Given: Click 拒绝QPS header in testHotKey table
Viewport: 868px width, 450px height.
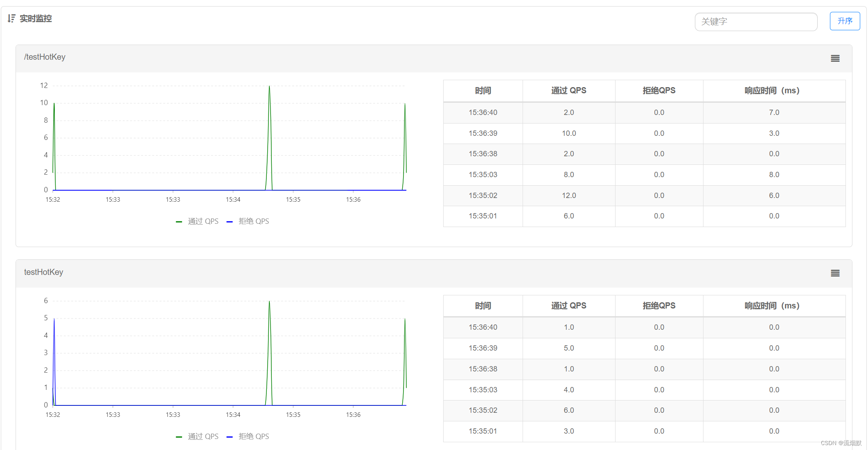Looking at the screenshot, I should 659,306.
